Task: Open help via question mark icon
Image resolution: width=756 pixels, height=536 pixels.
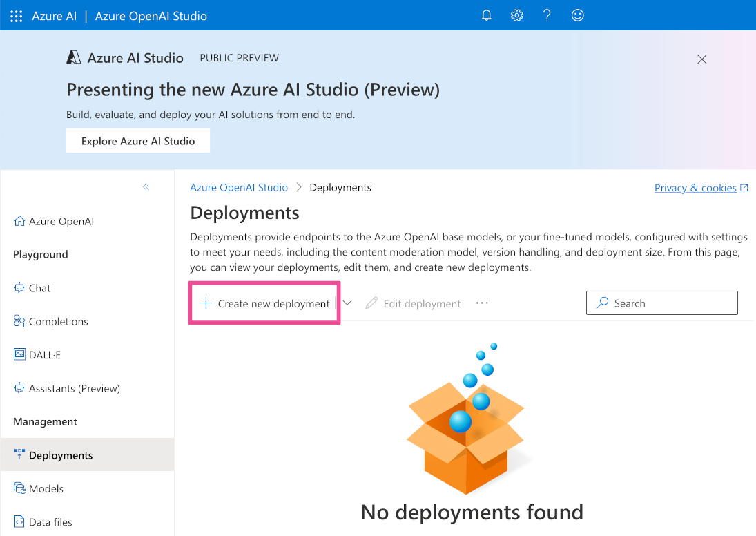Action: pos(547,15)
